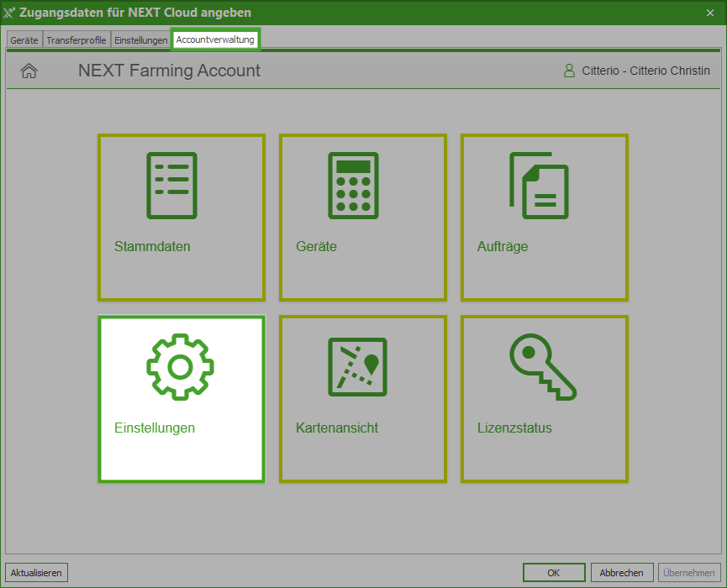The width and height of the screenshot is (727, 588).
Task: Open Kartenansicht via its map icon
Action: click(357, 367)
